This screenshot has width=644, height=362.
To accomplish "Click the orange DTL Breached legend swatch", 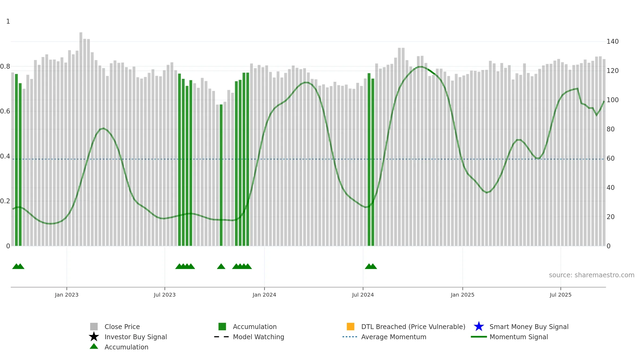I will pyautogui.click(x=350, y=326).
